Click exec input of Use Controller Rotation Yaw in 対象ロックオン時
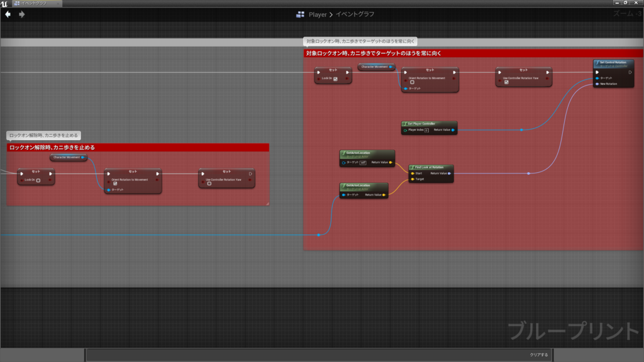 (x=500, y=72)
